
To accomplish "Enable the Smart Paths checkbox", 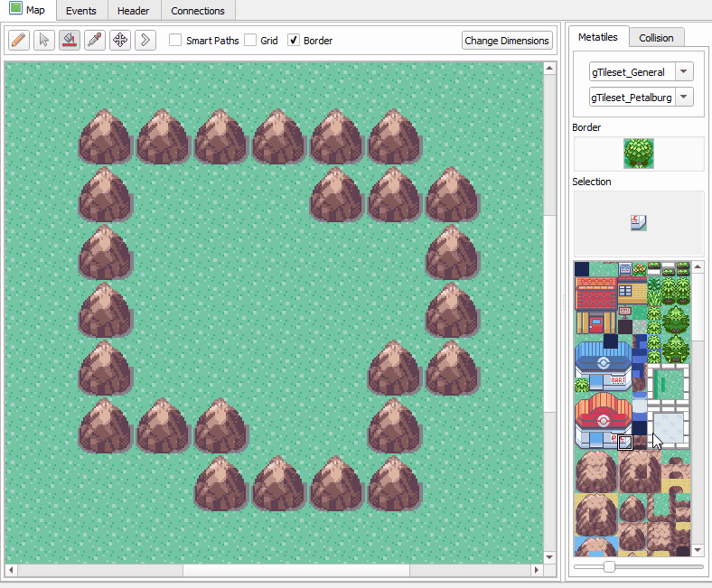I will [x=176, y=41].
